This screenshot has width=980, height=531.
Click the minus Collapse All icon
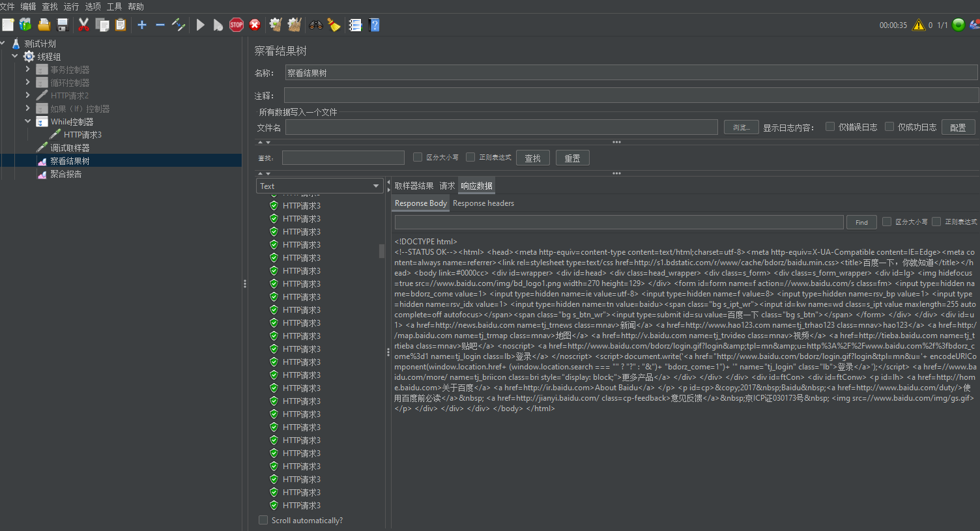coord(160,25)
